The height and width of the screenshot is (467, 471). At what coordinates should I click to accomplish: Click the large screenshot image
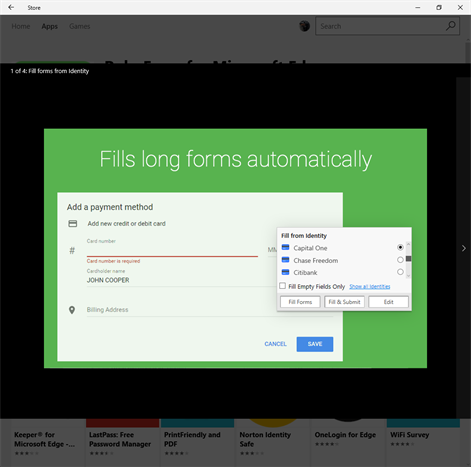[235, 248]
